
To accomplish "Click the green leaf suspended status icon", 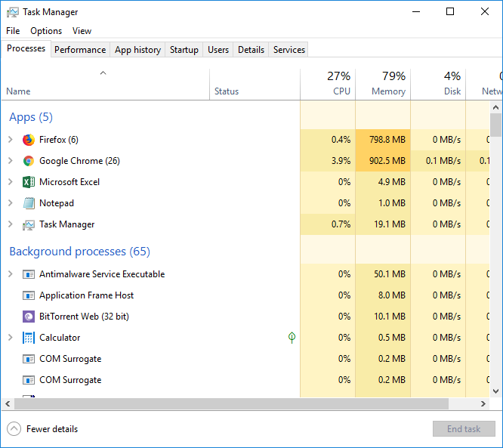I will (292, 338).
